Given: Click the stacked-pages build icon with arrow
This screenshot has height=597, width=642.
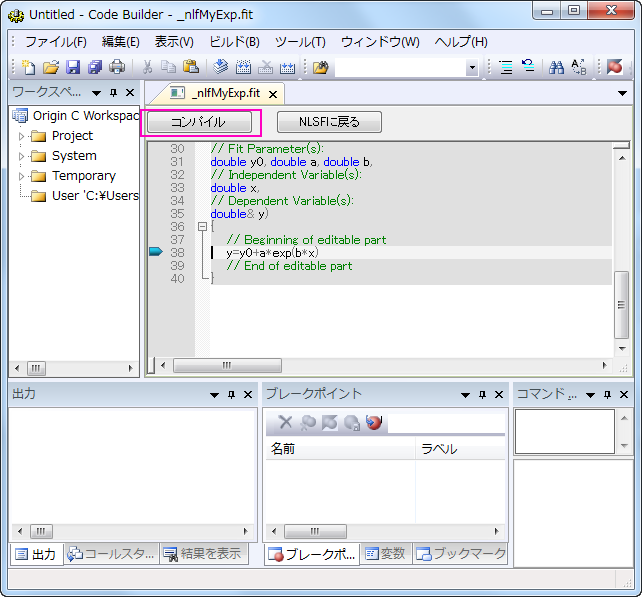Looking at the screenshot, I should 221,67.
